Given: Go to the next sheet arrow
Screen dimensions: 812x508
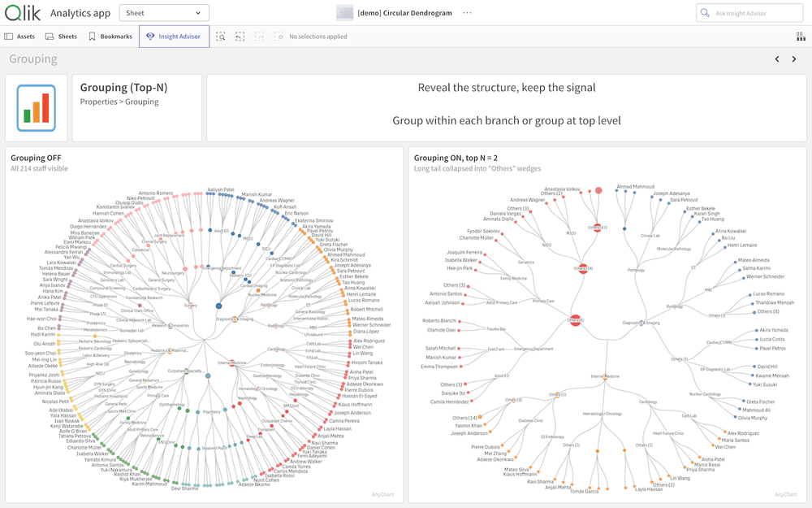Looking at the screenshot, I should pos(794,59).
